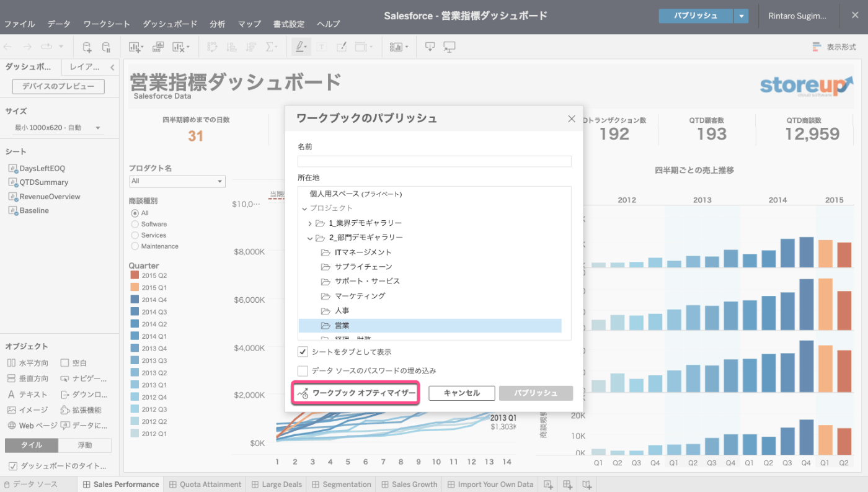The image size is (868, 492).
Task: Collapse the side pane with chevron
Action: tap(112, 68)
